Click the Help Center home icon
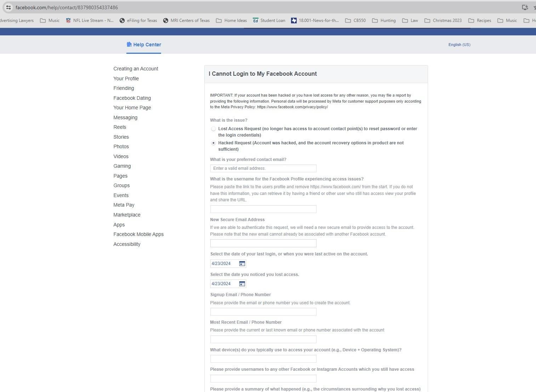This screenshot has height=392, width=536. click(129, 45)
